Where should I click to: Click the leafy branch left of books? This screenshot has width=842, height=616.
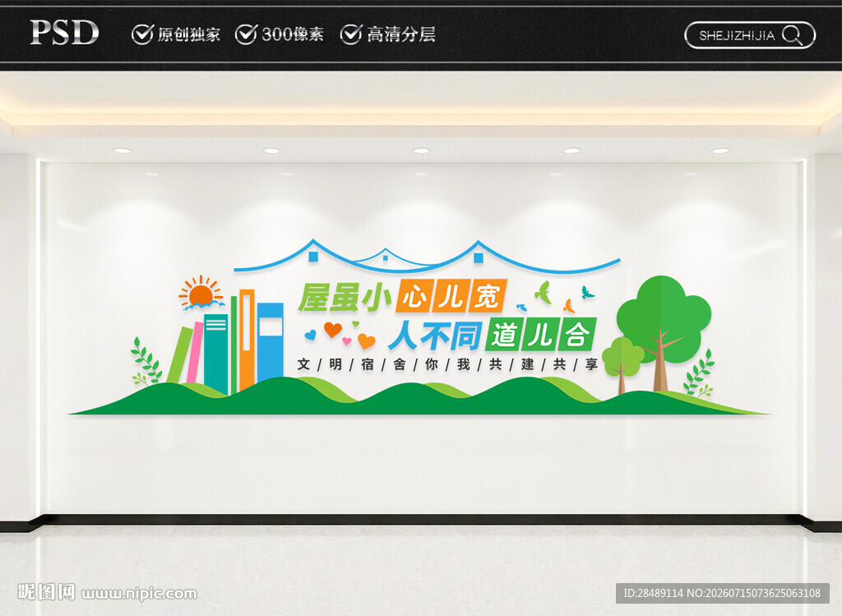(x=146, y=361)
